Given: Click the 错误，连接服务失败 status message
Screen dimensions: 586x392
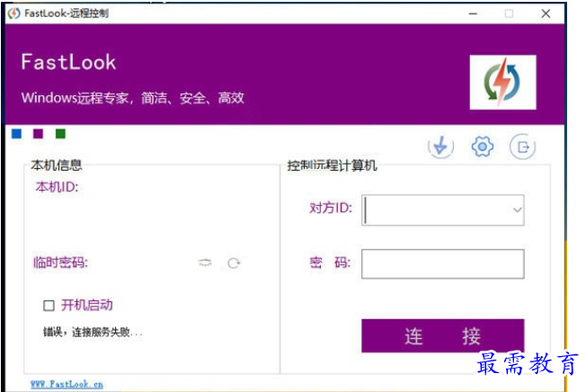Looking at the screenshot, I should coord(93,332).
